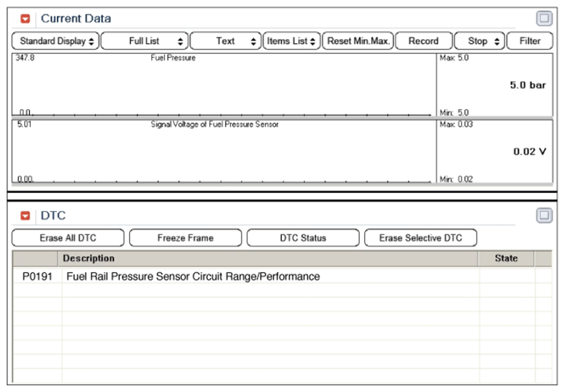Select the 5.0 bar current value

(x=528, y=85)
